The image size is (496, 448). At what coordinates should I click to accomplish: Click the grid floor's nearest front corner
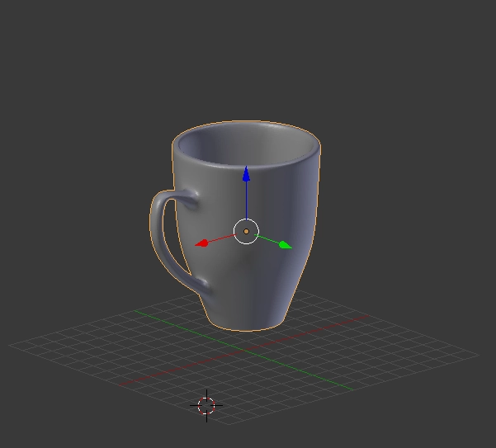pos(205,418)
